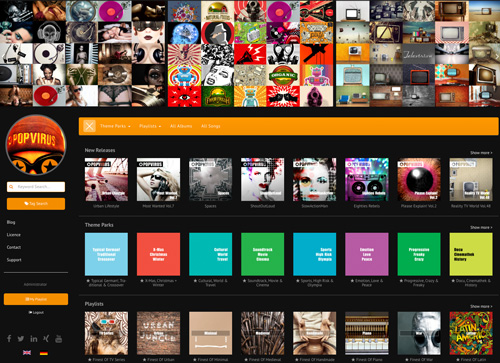Select the red X-Mas Christmas Winter tile
This screenshot has width=500, height=363.
(158, 254)
